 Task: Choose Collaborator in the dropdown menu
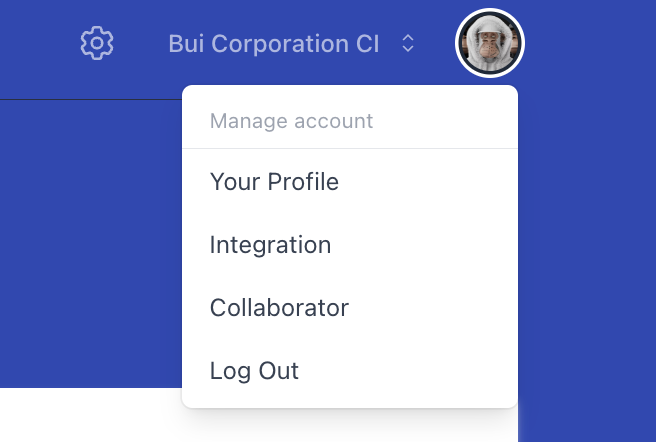tap(279, 308)
